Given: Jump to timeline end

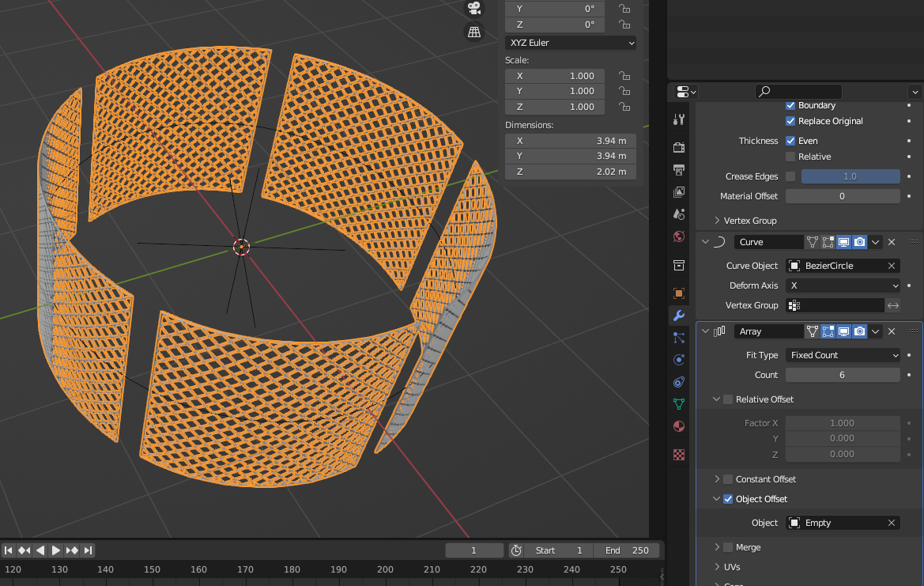Looking at the screenshot, I should (88, 550).
